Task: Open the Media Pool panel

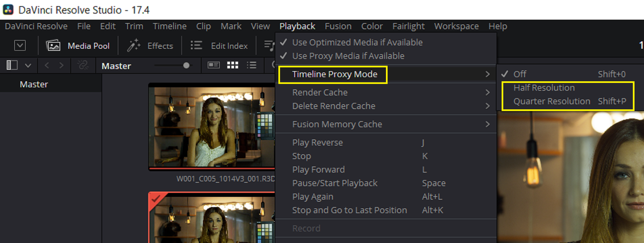Action: pos(78,46)
